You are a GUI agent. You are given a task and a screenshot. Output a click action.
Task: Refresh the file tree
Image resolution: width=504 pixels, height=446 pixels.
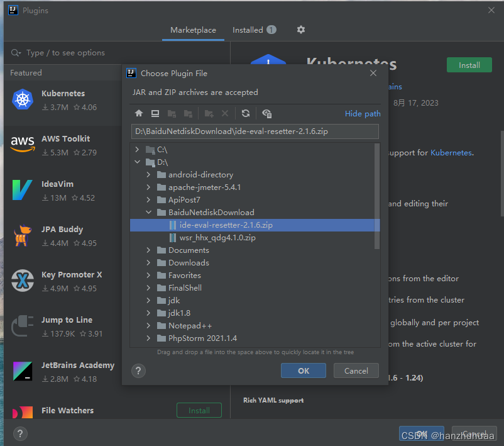(246, 113)
